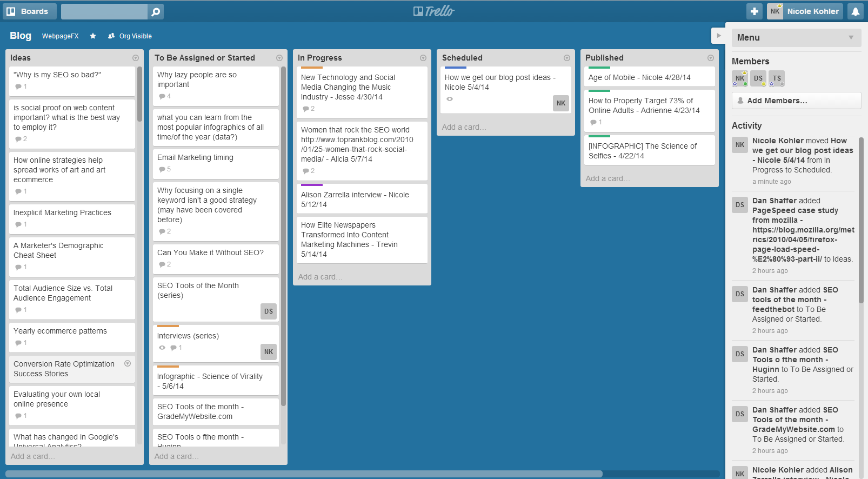This screenshot has height=479, width=868.
Task: Open Conversion Rate Optimization card menu
Action: [x=128, y=364]
